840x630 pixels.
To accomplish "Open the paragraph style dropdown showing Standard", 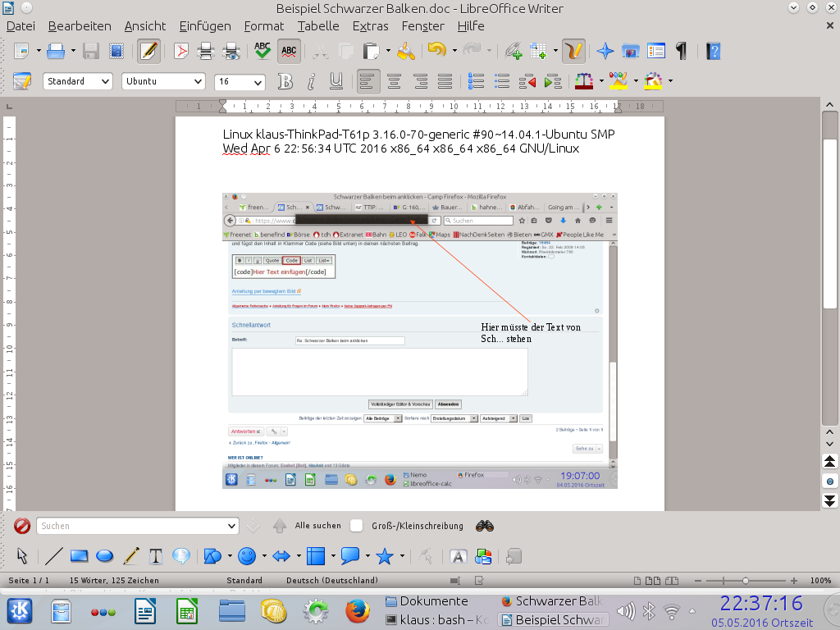I will (x=78, y=81).
